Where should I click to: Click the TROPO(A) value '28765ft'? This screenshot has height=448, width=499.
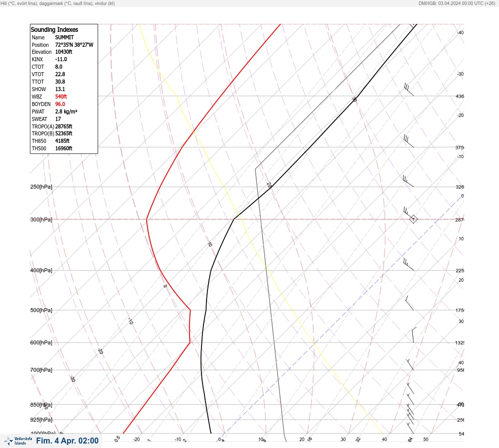(x=64, y=126)
